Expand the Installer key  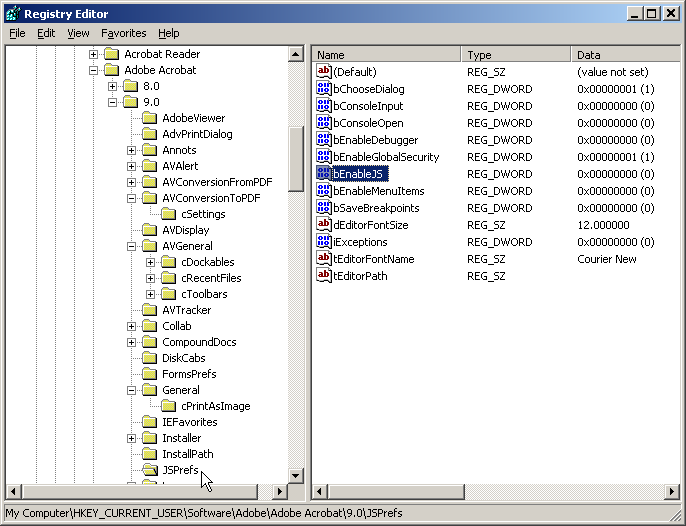tap(131, 438)
